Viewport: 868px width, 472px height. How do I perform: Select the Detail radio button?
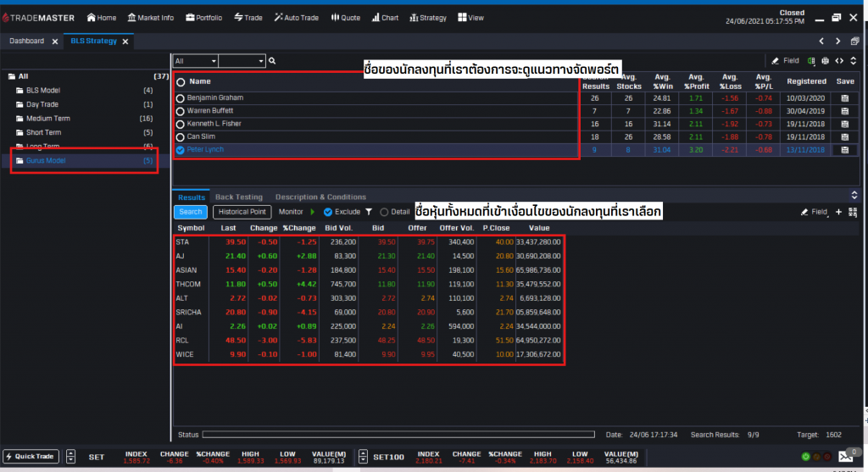pos(384,212)
